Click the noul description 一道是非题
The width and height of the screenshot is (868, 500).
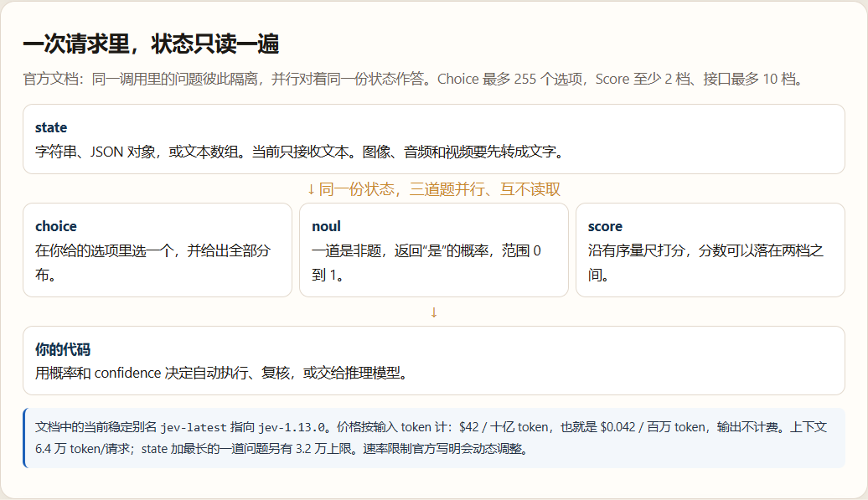coord(426,263)
